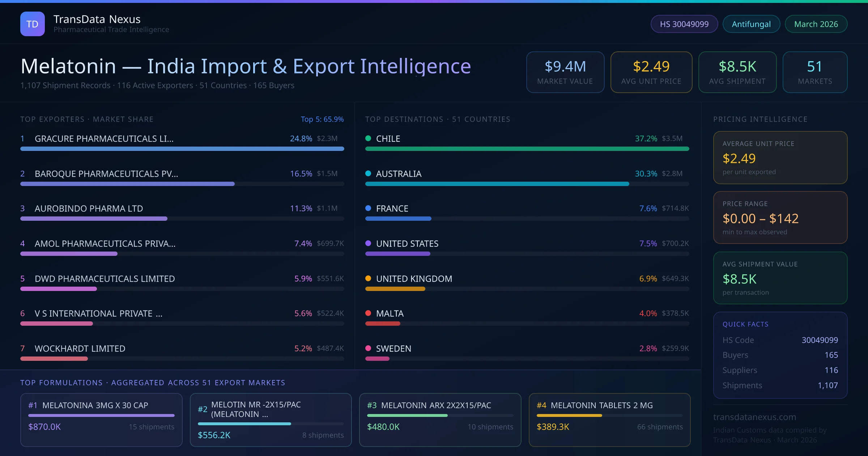Click the orange dot beside UNITED KINGDOM
The image size is (868, 456).
click(368, 278)
